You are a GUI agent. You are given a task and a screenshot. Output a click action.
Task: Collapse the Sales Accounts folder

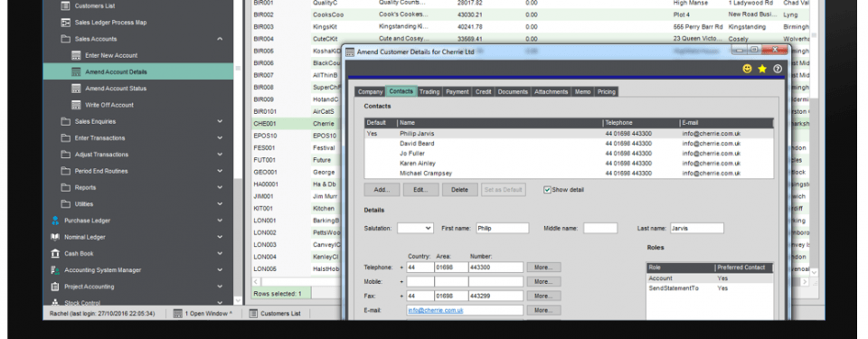tap(220, 39)
